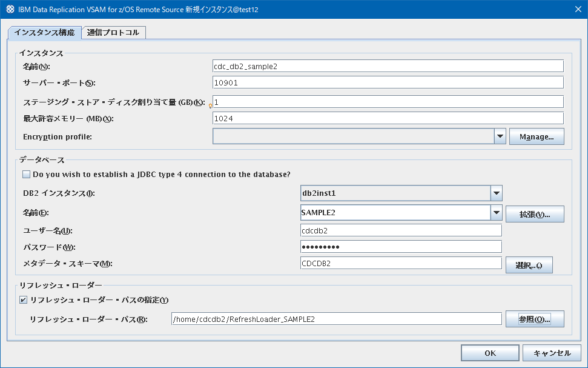Click the サーバー・ポート(S): label

[x=59, y=83]
